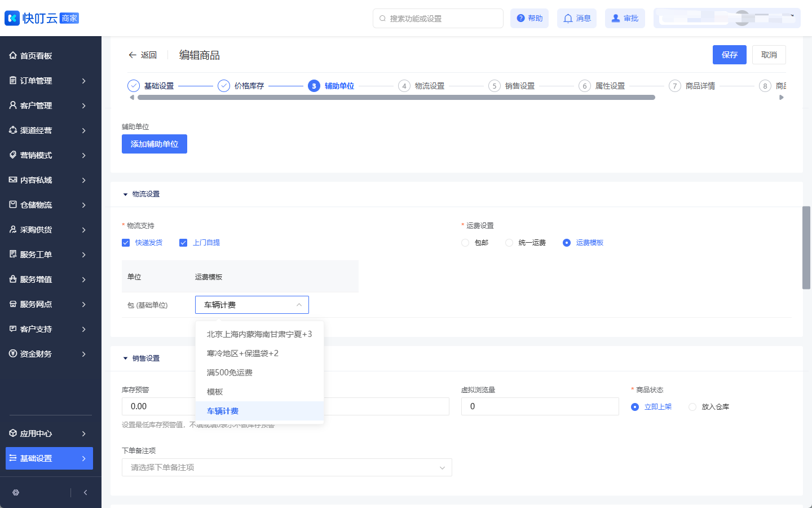Click the 订单管理 clipboard icon
The height and width of the screenshot is (508, 812).
pos(13,80)
